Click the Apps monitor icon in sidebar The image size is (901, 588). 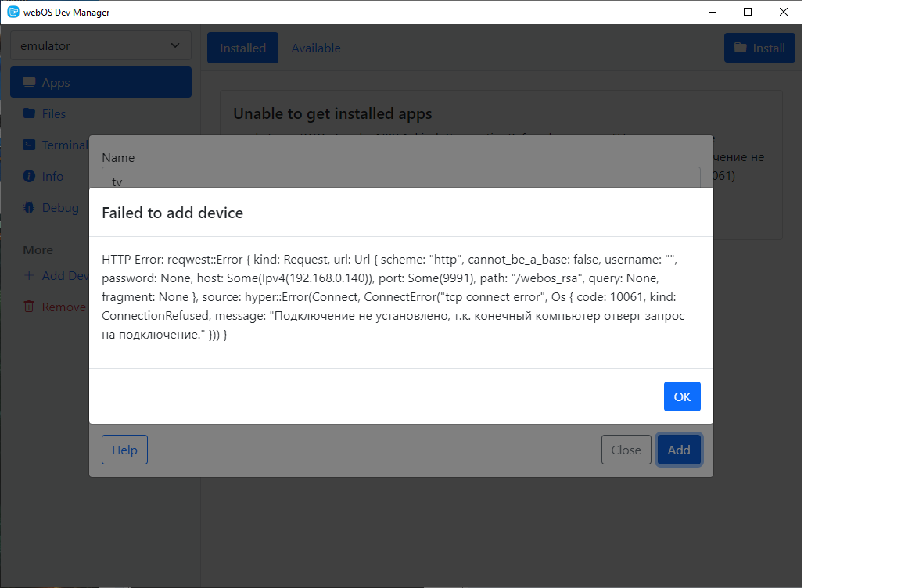29,83
